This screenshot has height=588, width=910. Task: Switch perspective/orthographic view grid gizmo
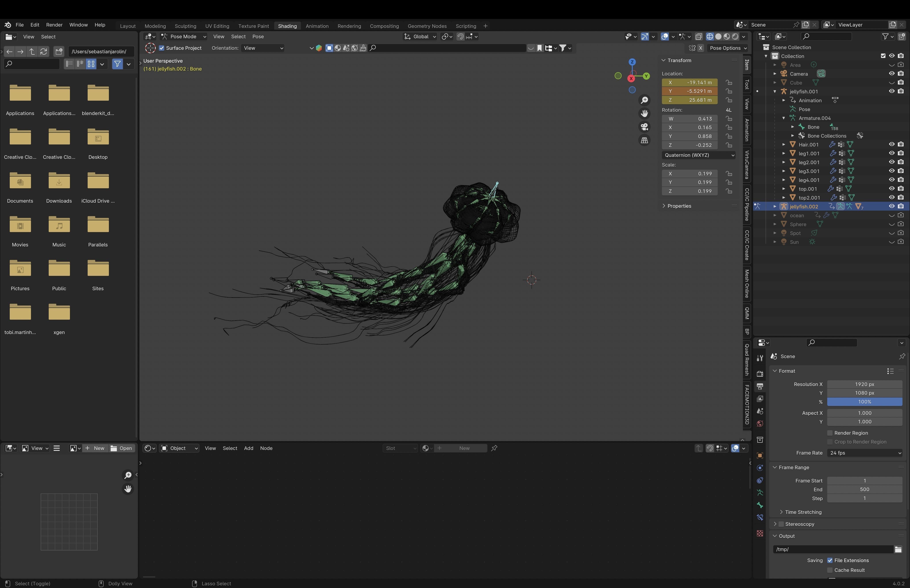(645, 140)
